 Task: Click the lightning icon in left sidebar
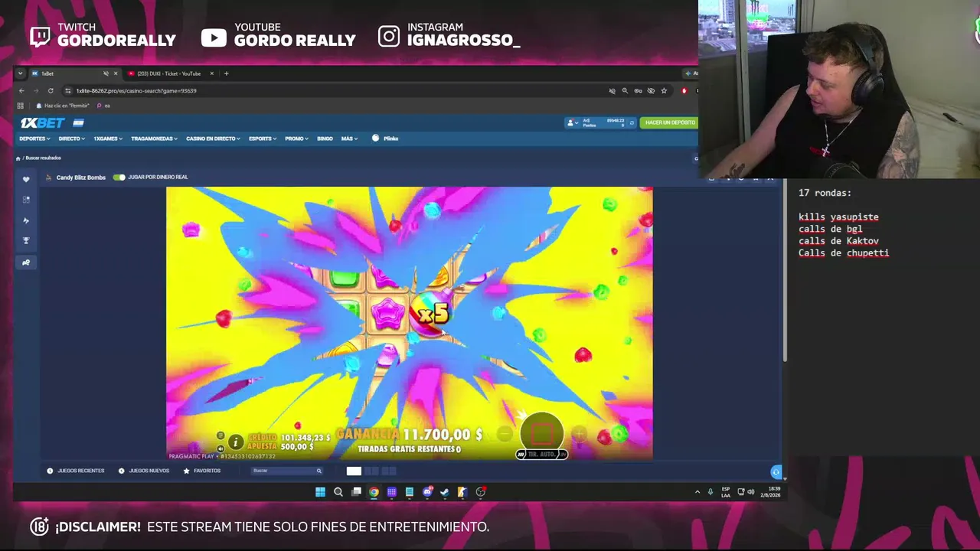[26, 220]
